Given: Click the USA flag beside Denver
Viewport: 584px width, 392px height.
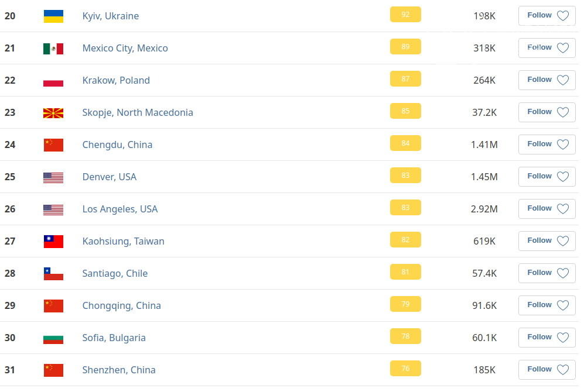Looking at the screenshot, I should (53, 177).
